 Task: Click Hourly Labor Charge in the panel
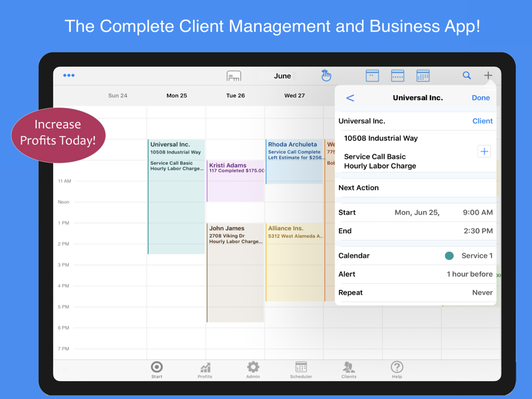[x=380, y=166]
